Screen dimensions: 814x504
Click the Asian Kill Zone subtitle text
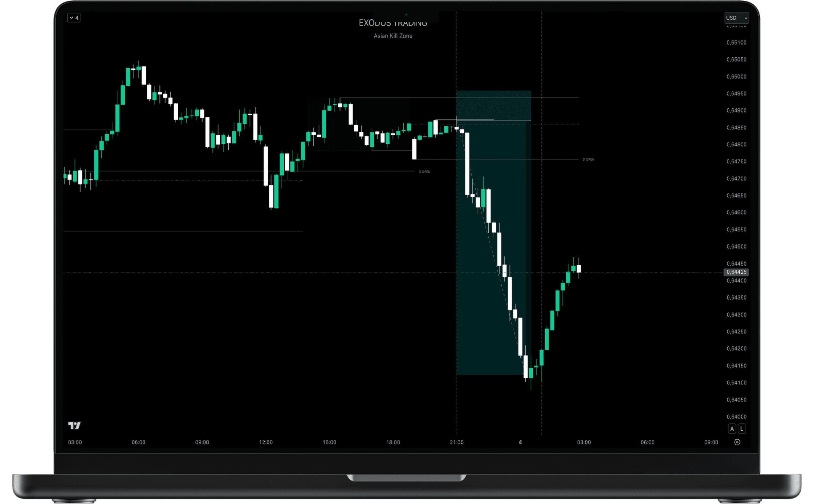[393, 36]
